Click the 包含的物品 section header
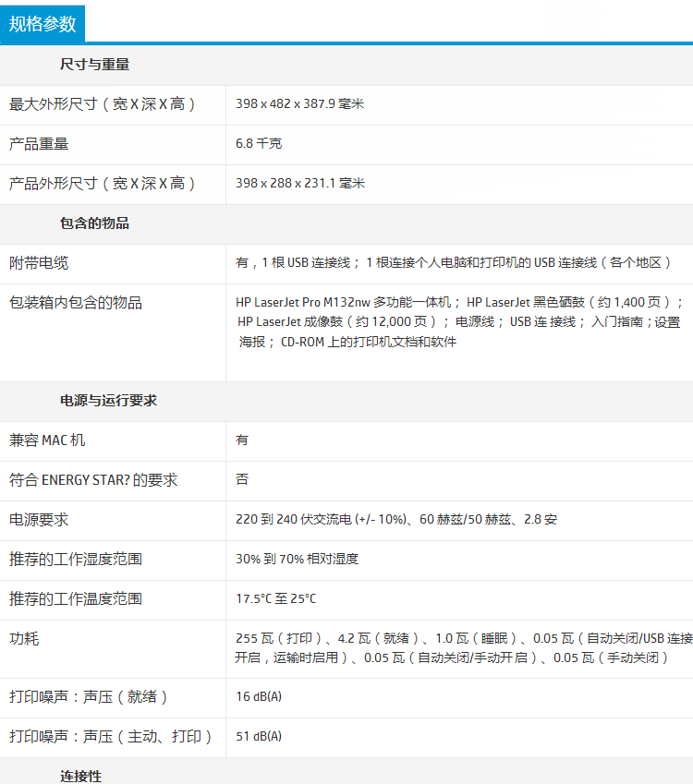The width and height of the screenshot is (693, 784). [x=94, y=223]
